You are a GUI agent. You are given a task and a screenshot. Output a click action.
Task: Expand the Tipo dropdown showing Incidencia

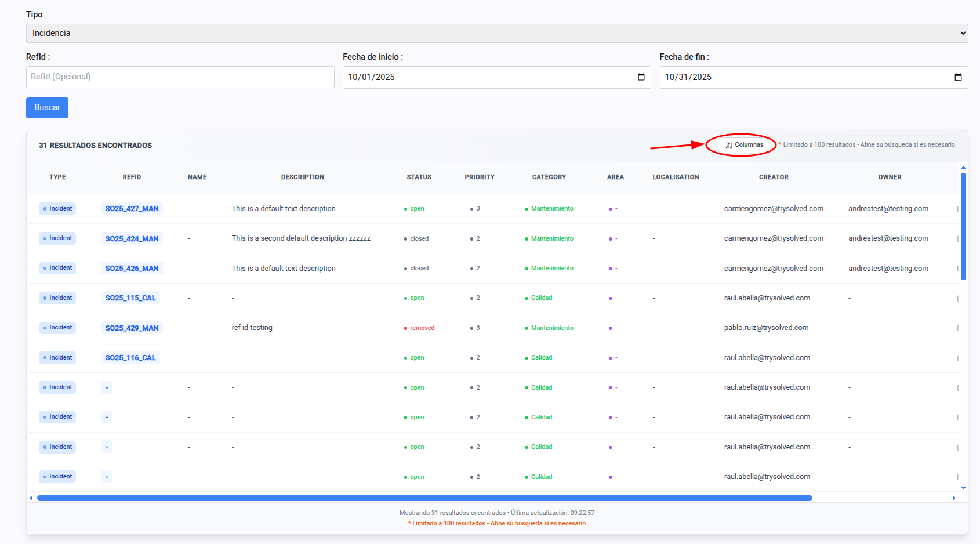click(x=496, y=33)
